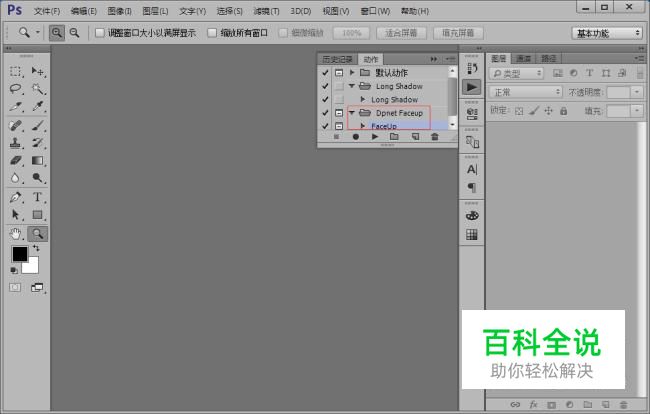Viewport: 650px width, 414px height.
Task: Click the 填充屏幕 button
Action: [458, 33]
